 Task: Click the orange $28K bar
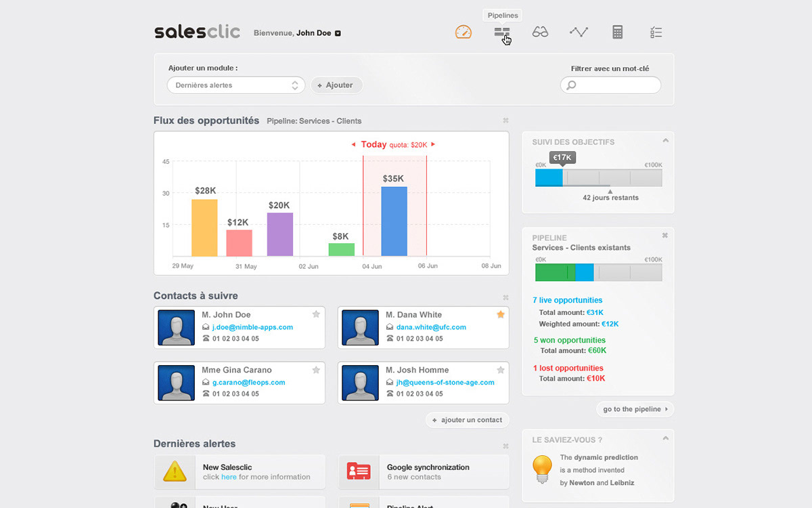point(204,228)
